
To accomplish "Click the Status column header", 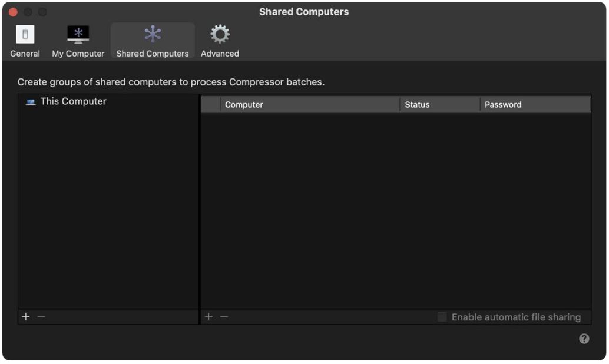I will tap(439, 105).
